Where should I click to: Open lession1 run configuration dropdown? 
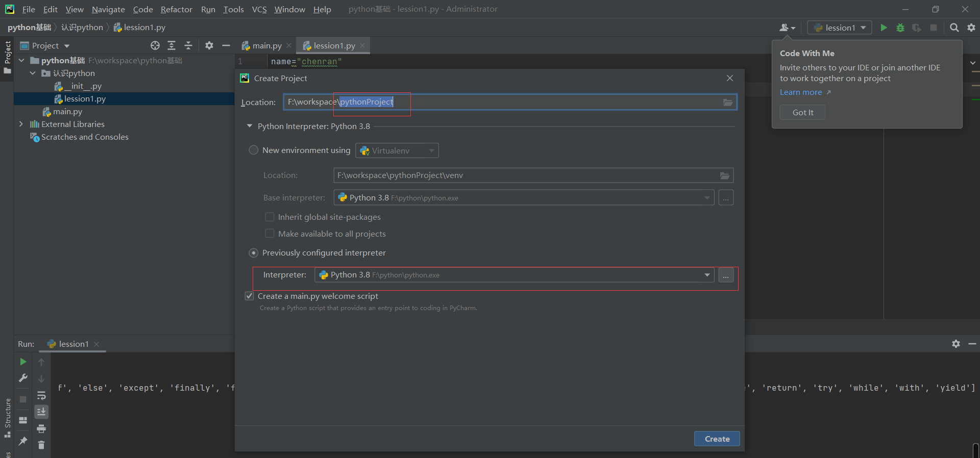point(840,28)
